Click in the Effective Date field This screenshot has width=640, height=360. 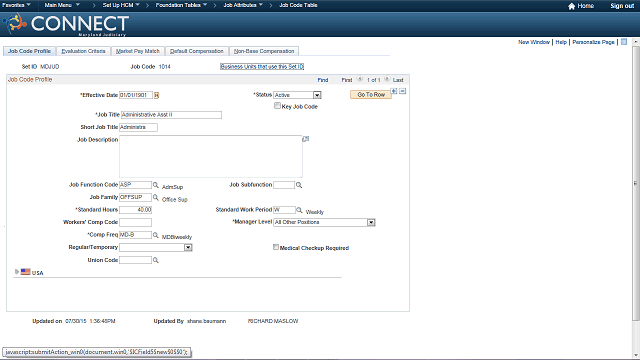pyautogui.click(x=136, y=95)
